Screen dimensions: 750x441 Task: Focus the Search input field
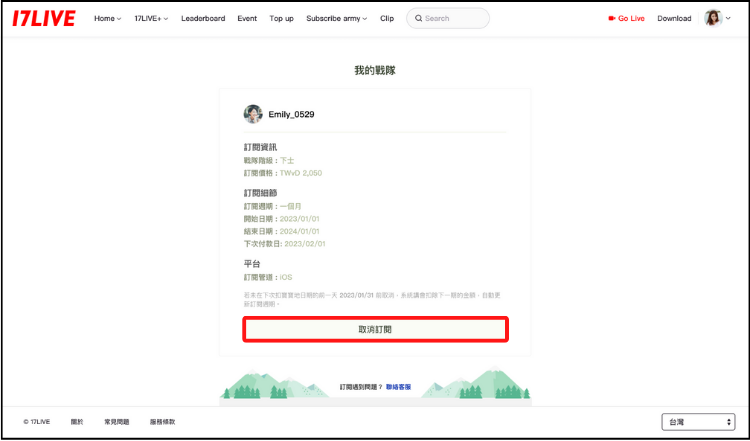(455, 18)
